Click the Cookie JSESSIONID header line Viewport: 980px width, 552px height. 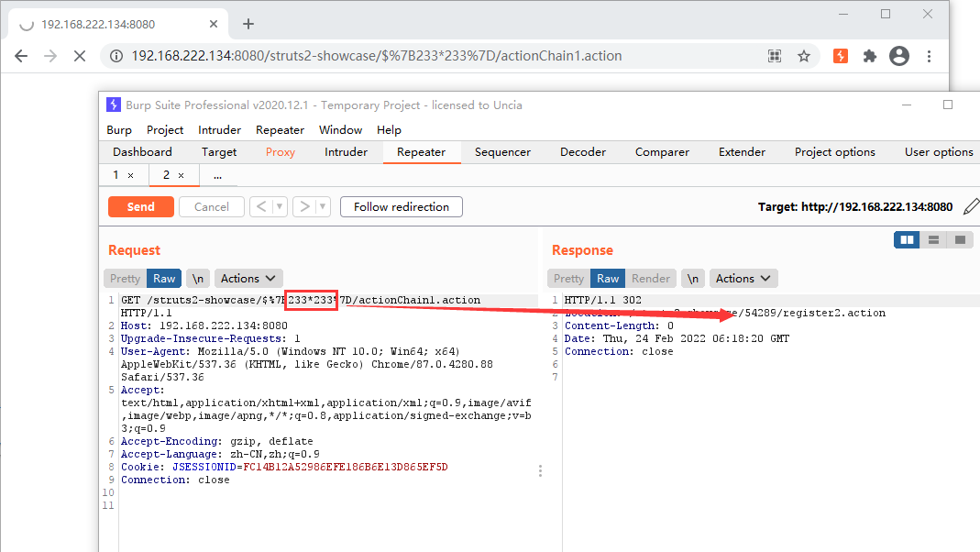(284, 467)
